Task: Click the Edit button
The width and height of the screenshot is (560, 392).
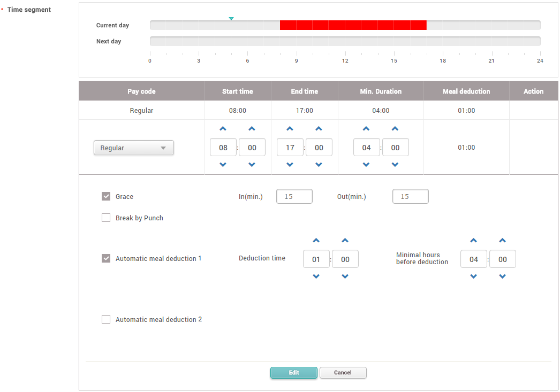Action: click(x=294, y=373)
